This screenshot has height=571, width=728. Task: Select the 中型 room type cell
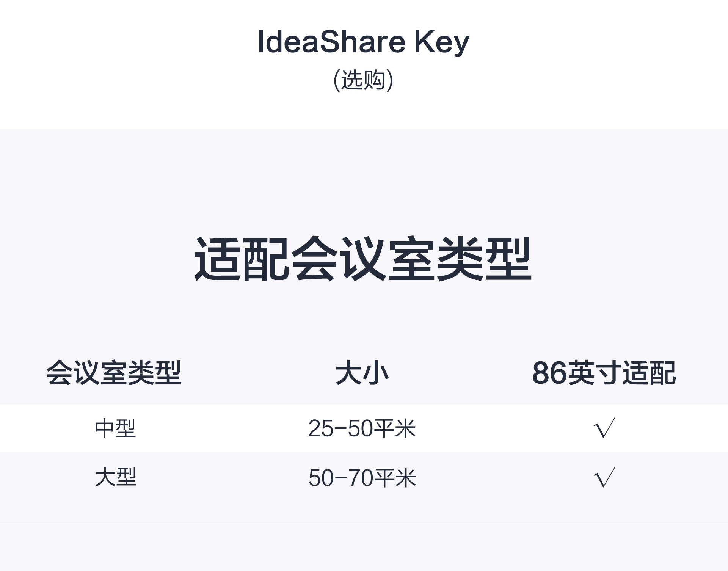click(x=115, y=428)
